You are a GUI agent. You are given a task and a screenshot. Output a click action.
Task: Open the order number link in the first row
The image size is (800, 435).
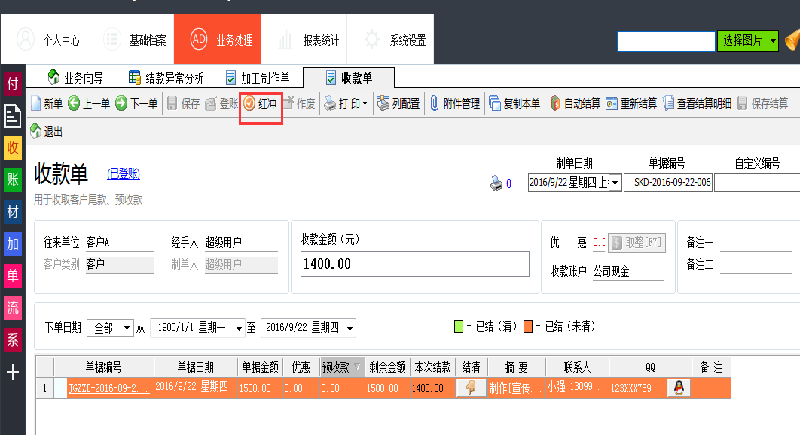point(107,388)
